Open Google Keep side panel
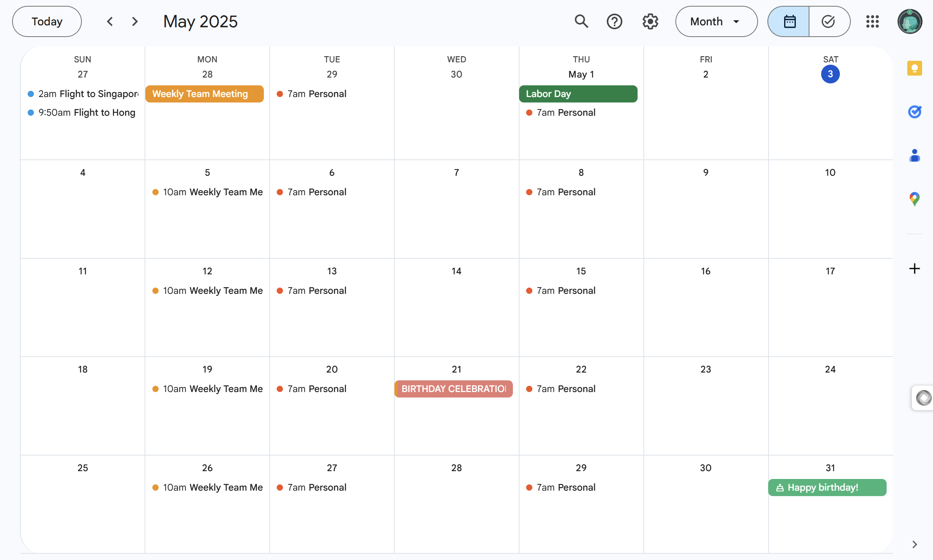933x560 pixels. pyautogui.click(x=914, y=69)
